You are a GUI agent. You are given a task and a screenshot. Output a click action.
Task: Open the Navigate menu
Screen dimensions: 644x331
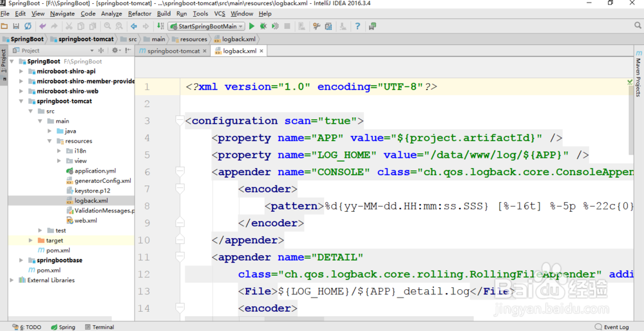coord(62,14)
